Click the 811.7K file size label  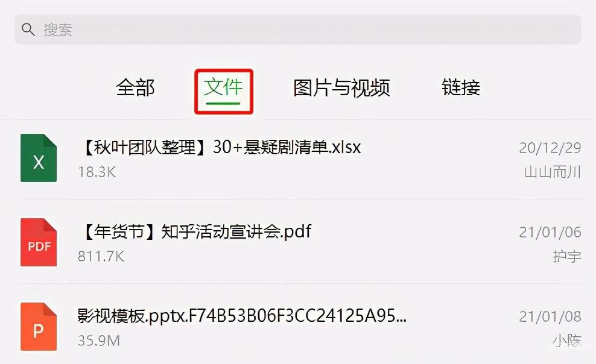(101, 257)
